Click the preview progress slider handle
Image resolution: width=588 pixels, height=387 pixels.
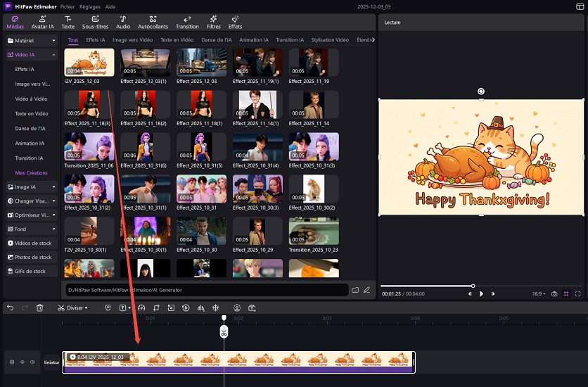click(x=473, y=286)
